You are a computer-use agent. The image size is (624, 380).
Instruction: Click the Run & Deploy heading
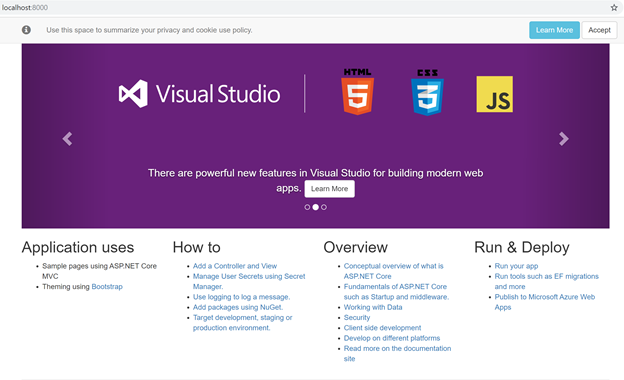[x=522, y=247]
